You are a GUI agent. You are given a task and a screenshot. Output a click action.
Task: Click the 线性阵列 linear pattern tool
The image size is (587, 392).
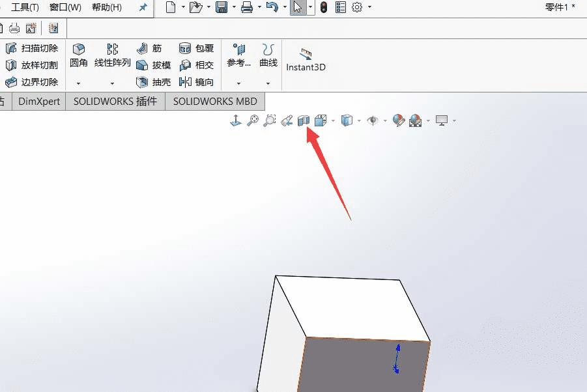click(x=112, y=55)
